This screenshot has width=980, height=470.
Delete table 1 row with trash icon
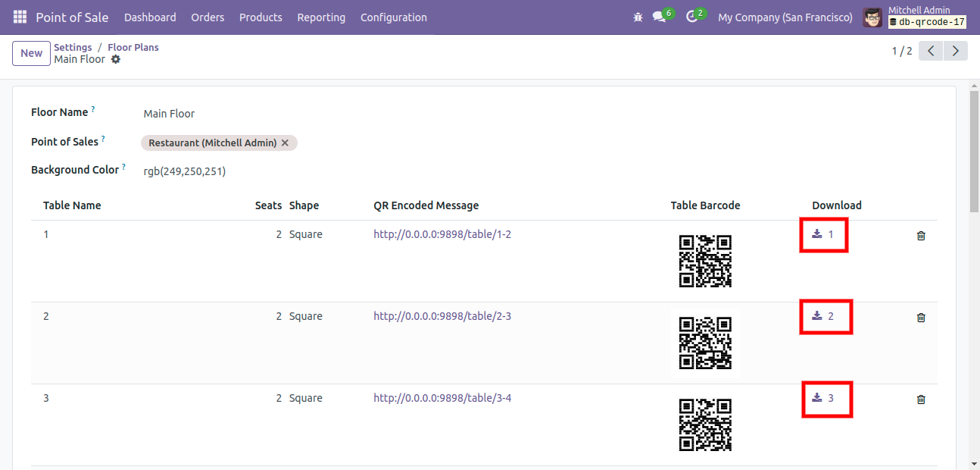coord(921,236)
